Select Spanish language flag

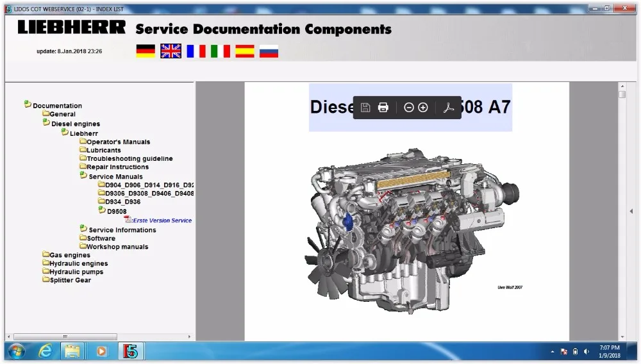(x=244, y=51)
